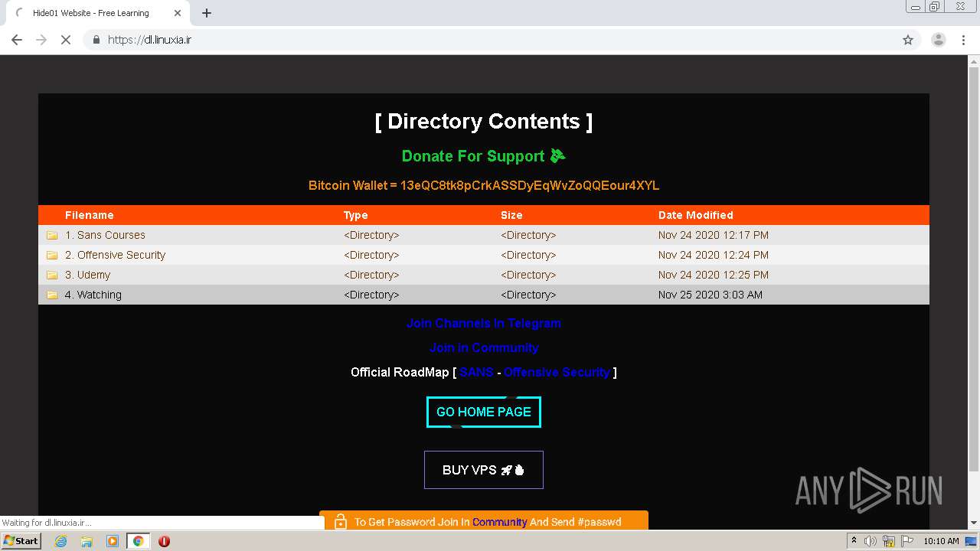Viewport: 980px width, 551px height.
Task: Click scrollbar up arrow
Action: 974,60
